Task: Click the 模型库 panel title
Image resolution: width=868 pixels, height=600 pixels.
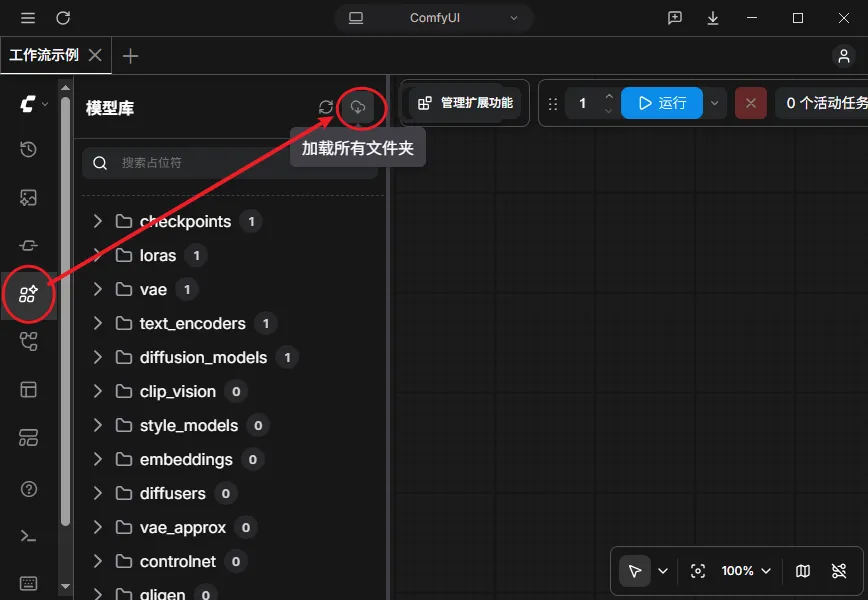Action: coord(110,108)
